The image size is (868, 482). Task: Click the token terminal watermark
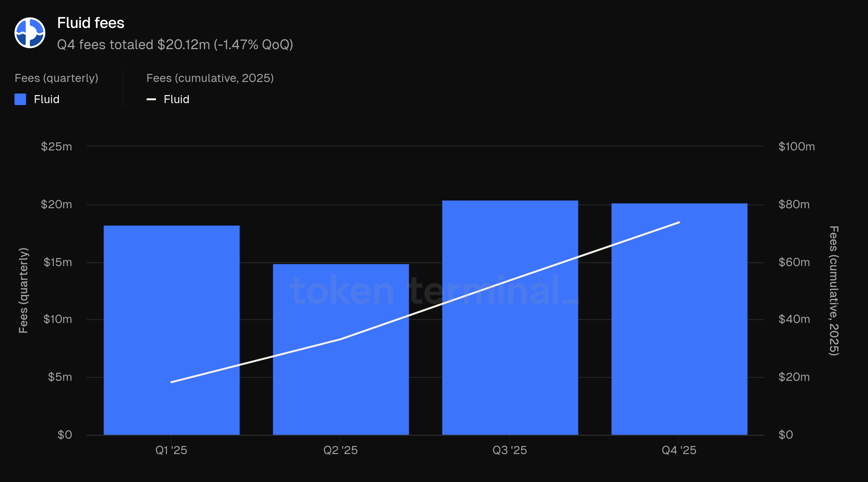point(433,290)
